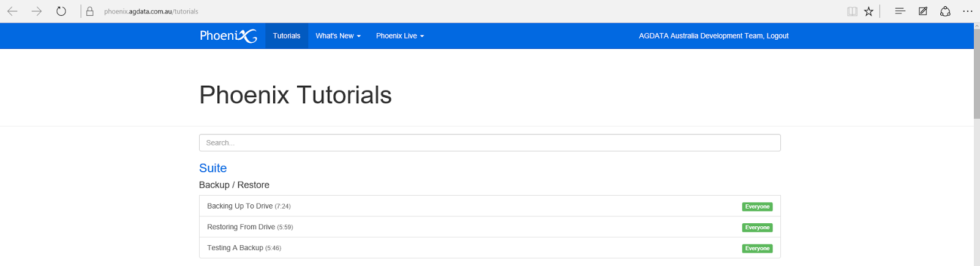980x266 pixels.
Task: Click the page vertical scrollbar thumb
Action: (x=976, y=73)
